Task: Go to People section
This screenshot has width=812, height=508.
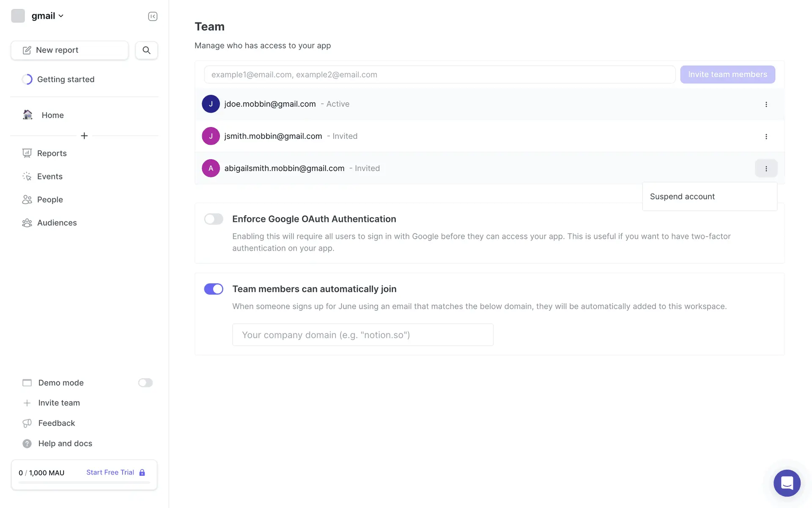Action: pyautogui.click(x=50, y=199)
